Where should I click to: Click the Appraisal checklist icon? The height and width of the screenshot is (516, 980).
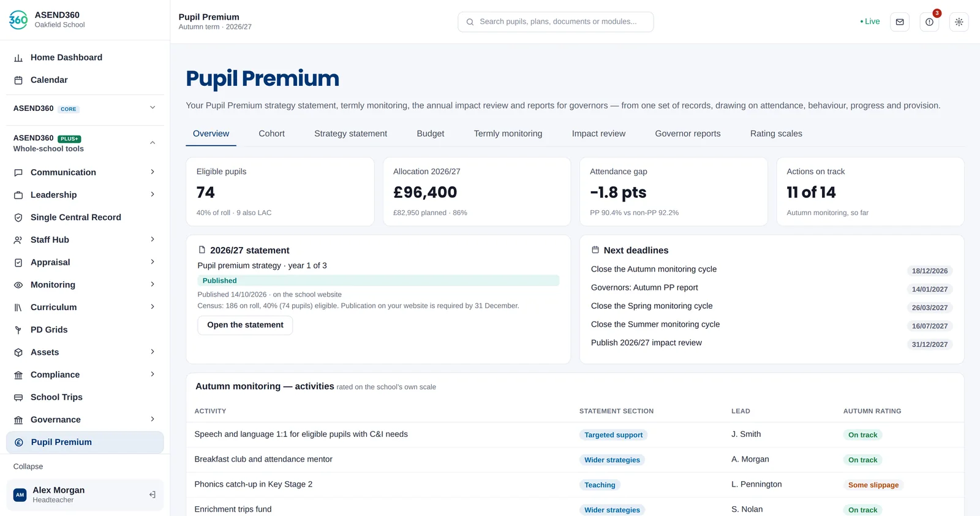click(x=18, y=262)
